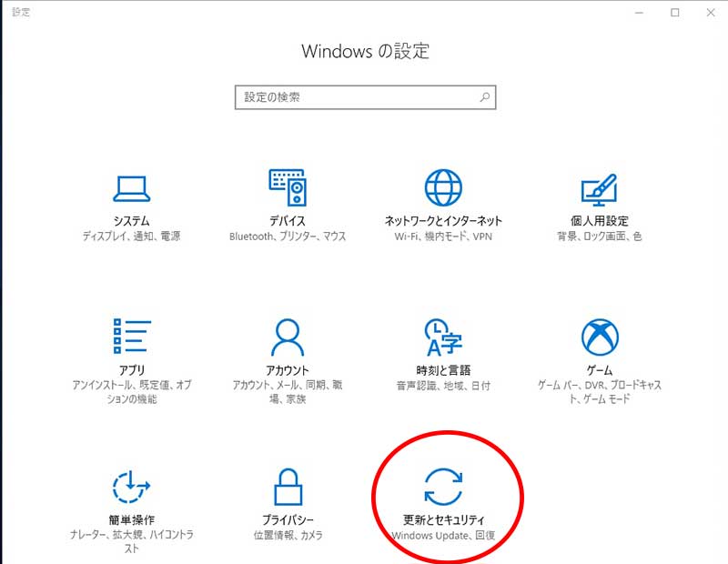728x564 pixels.
Task: Select the 時刻と言語 label text
Action: point(443,371)
